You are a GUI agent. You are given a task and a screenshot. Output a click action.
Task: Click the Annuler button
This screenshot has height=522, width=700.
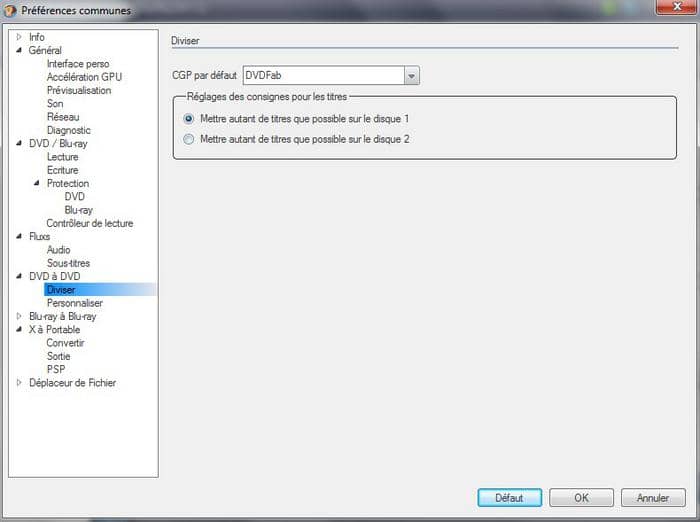(653, 497)
